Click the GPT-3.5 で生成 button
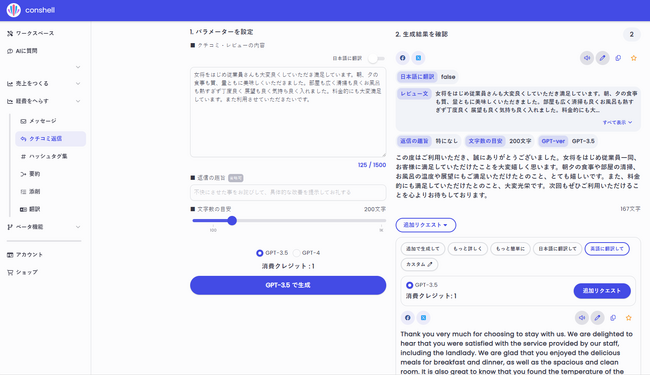This screenshot has height=375, width=650. tap(288, 285)
